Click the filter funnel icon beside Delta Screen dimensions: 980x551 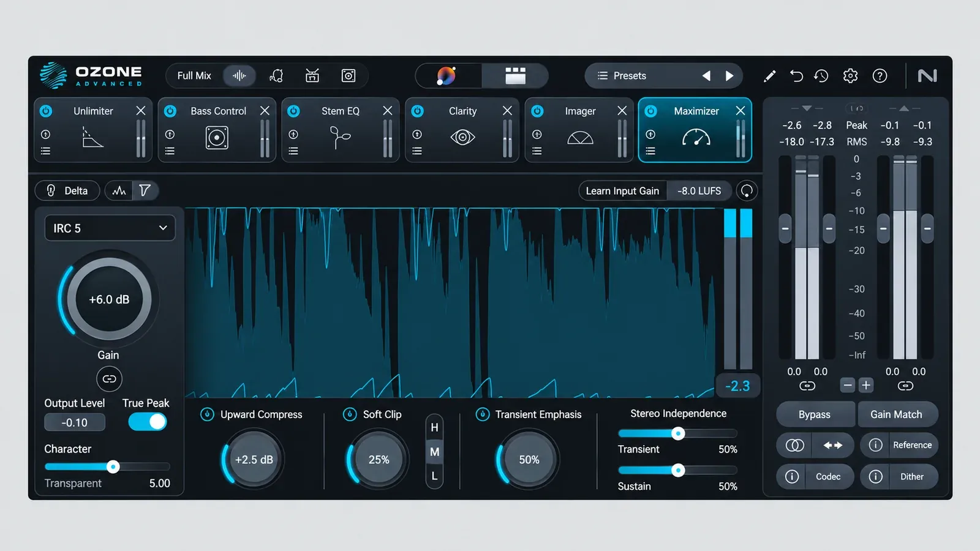[145, 191]
